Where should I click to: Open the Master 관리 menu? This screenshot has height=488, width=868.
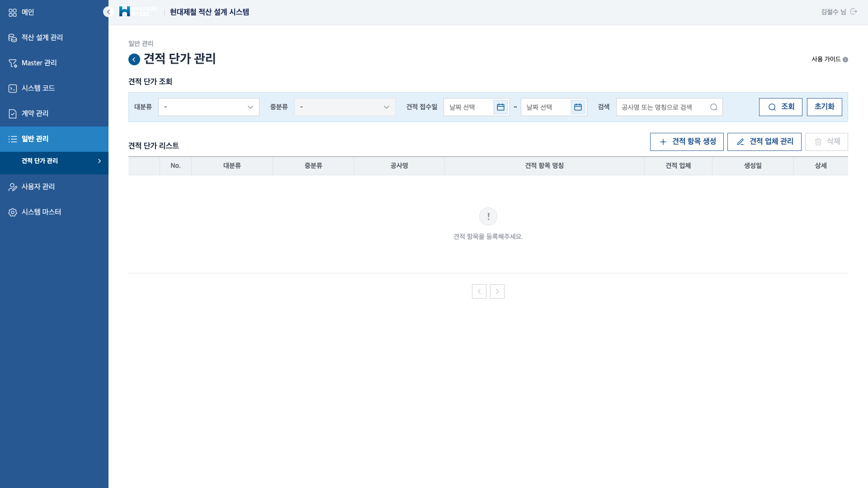click(x=39, y=63)
